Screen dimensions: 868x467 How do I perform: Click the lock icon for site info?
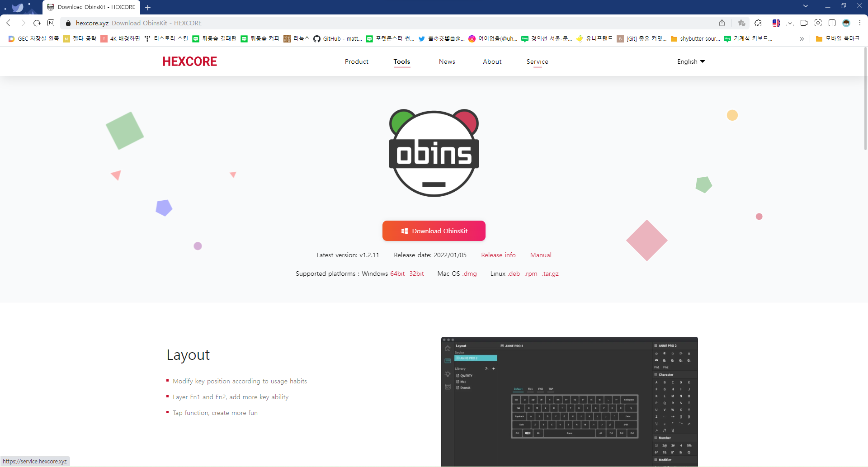coord(68,23)
